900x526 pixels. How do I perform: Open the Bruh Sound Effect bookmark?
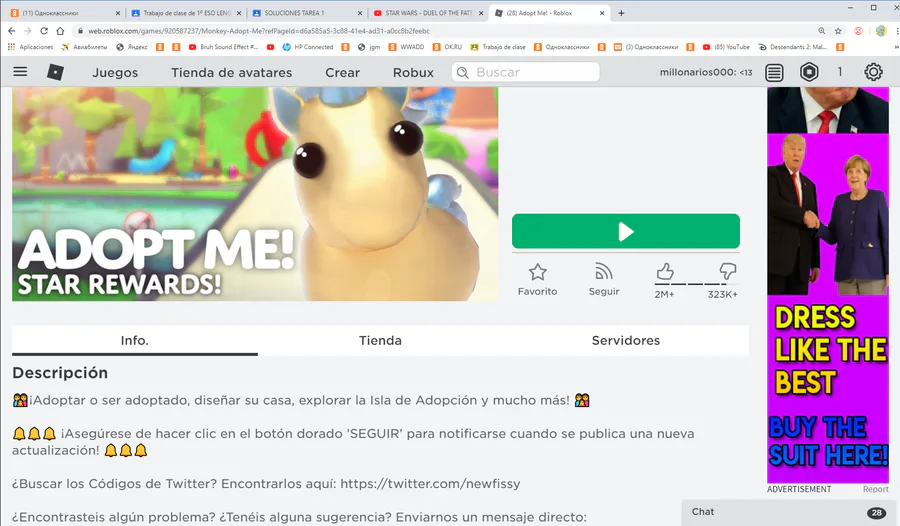click(x=223, y=47)
